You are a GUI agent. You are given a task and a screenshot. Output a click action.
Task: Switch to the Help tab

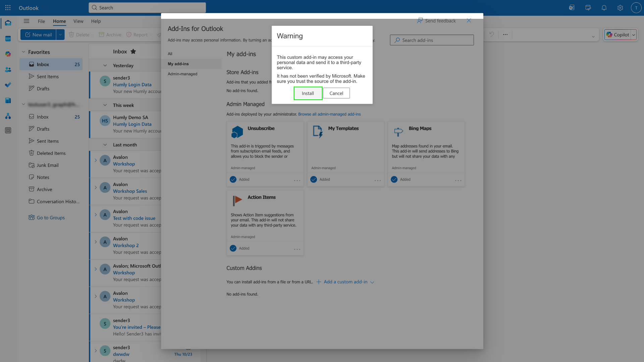[x=96, y=21]
